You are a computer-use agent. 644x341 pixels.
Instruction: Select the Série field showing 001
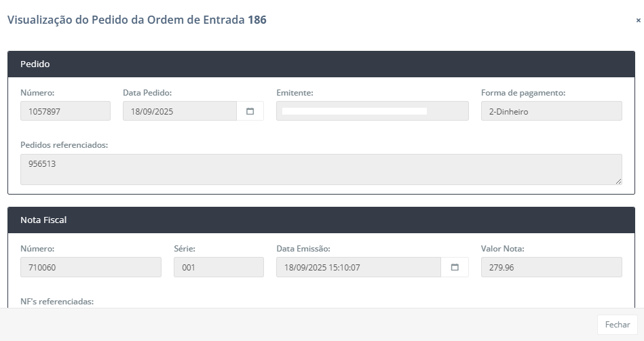point(219,267)
